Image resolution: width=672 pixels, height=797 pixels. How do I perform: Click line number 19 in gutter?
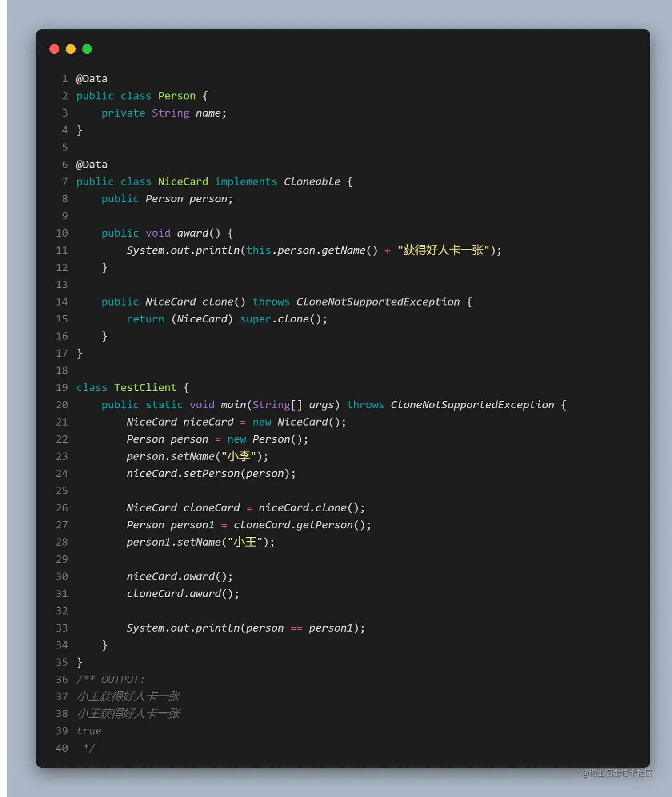(62, 388)
